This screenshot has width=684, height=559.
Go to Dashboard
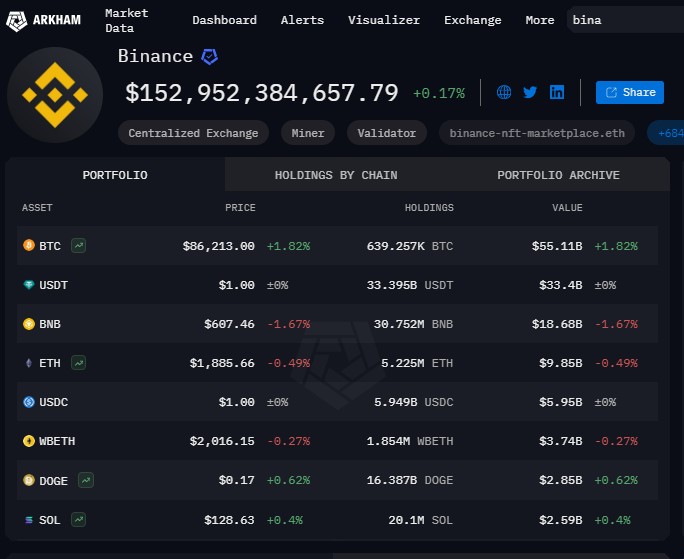(x=224, y=20)
